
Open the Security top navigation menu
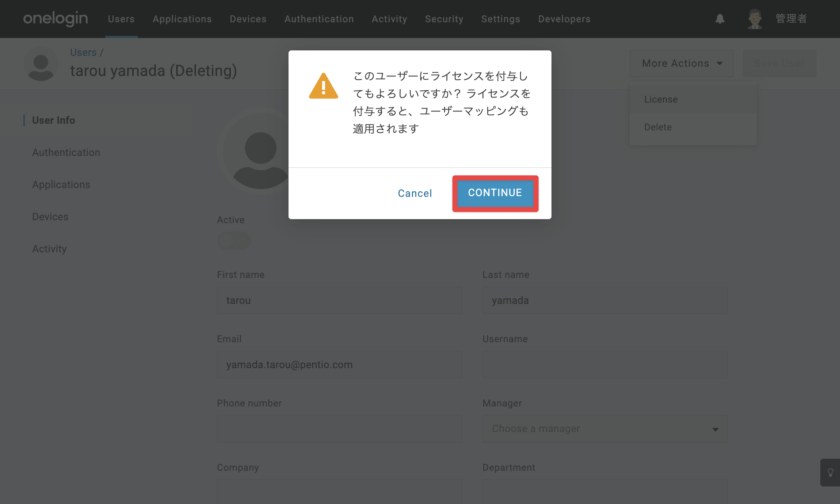(444, 19)
